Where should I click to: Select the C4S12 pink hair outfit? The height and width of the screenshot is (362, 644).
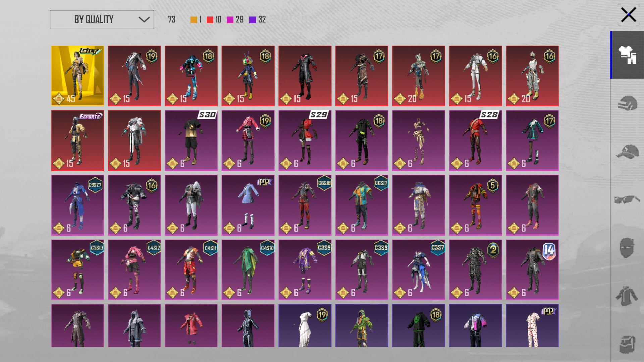coord(135,270)
